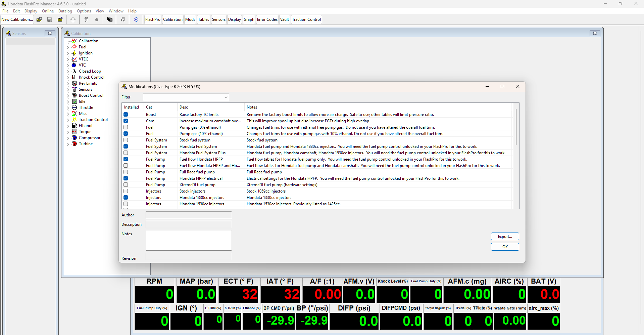This screenshot has width=644, height=335.
Task: Expand the Turbine tree node
Action: point(68,144)
